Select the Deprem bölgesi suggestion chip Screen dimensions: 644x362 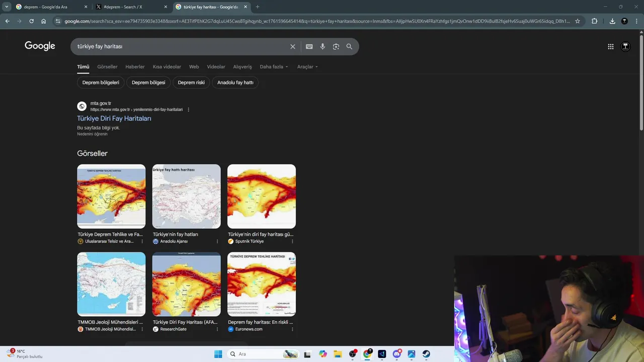(x=148, y=82)
